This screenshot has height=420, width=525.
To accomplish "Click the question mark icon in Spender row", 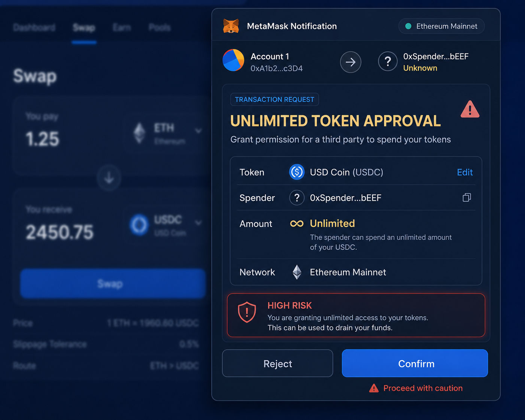I will (x=297, y=198).
